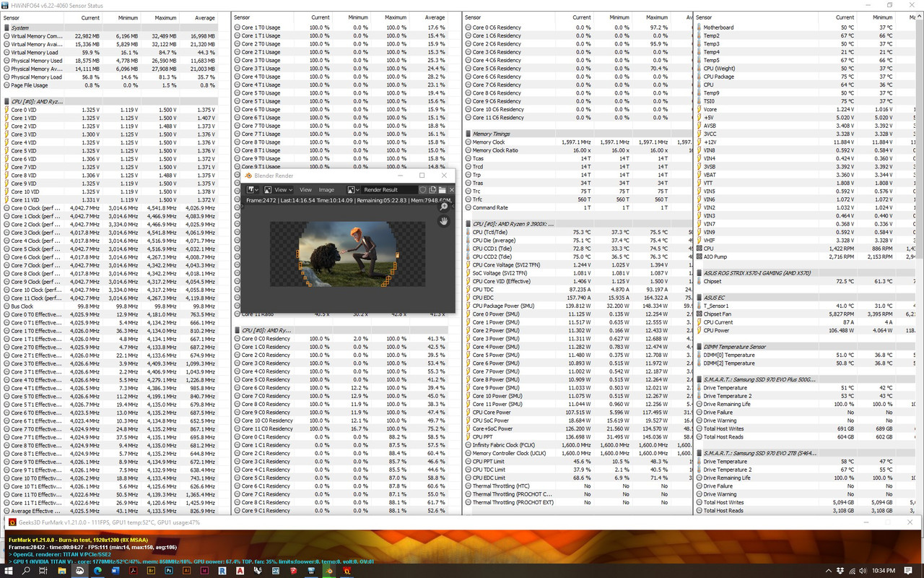
Task: Start Blender from the taskbar
Action: (x=329, y=571)
